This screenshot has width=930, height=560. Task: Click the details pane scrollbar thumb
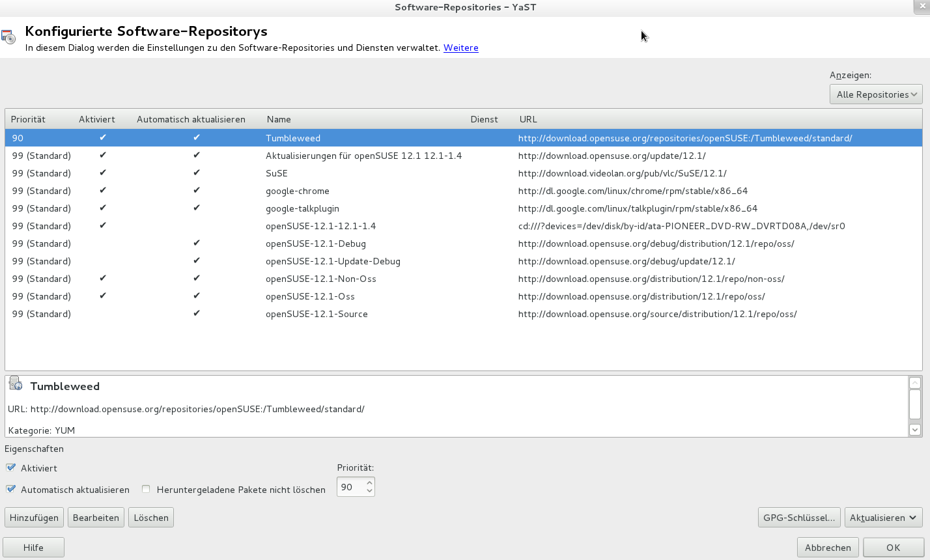point(915,404)
